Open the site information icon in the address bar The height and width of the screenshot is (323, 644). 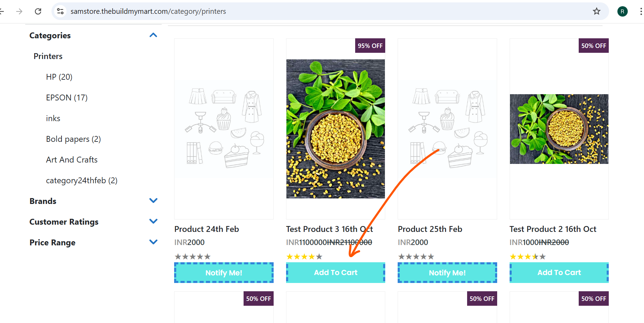pos(60,11)
